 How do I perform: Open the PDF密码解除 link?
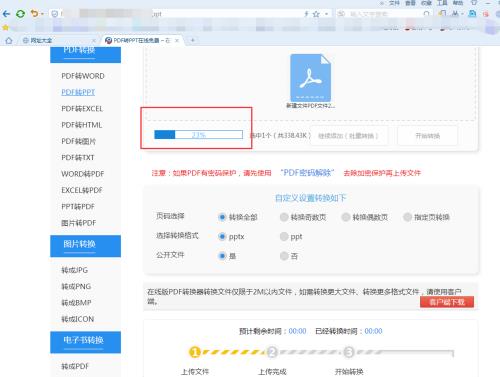pyautogui.click(x=307, y=173)
